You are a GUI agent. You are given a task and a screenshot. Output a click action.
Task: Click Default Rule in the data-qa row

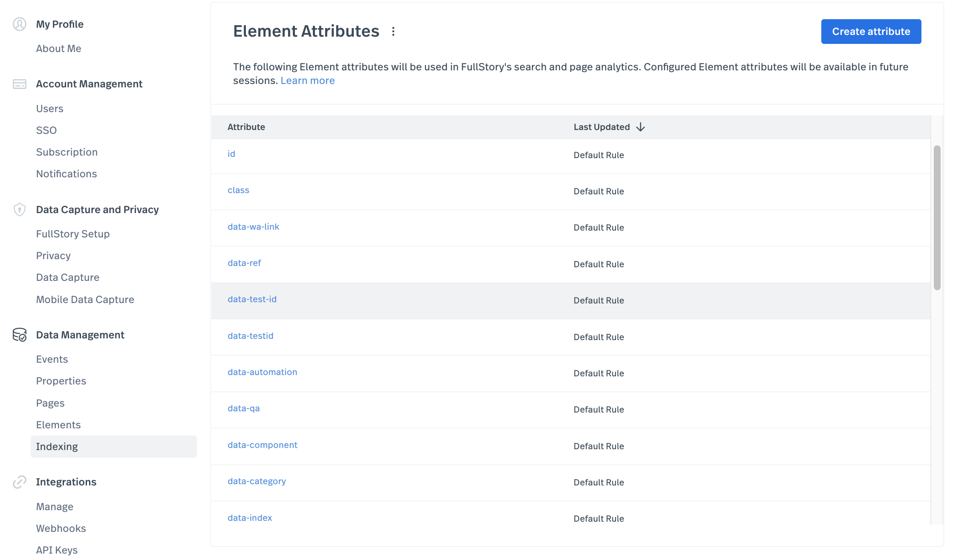599,410
